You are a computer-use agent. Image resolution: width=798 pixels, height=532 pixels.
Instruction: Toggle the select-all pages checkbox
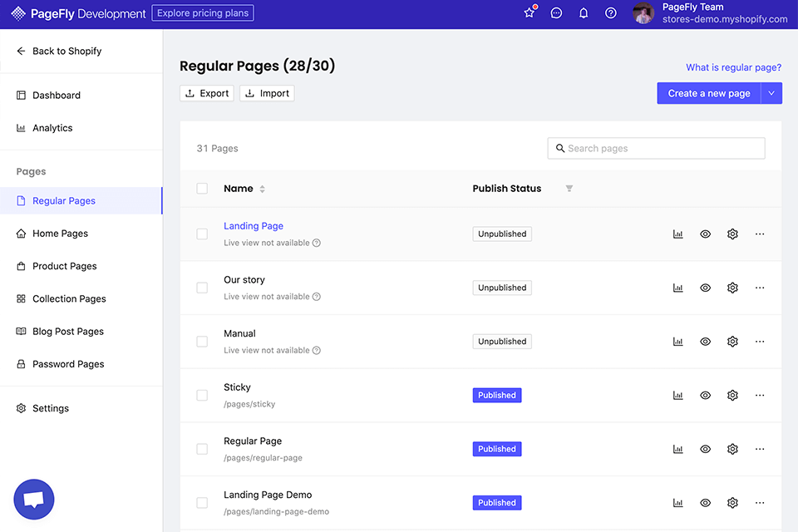[x=202, y=189]
